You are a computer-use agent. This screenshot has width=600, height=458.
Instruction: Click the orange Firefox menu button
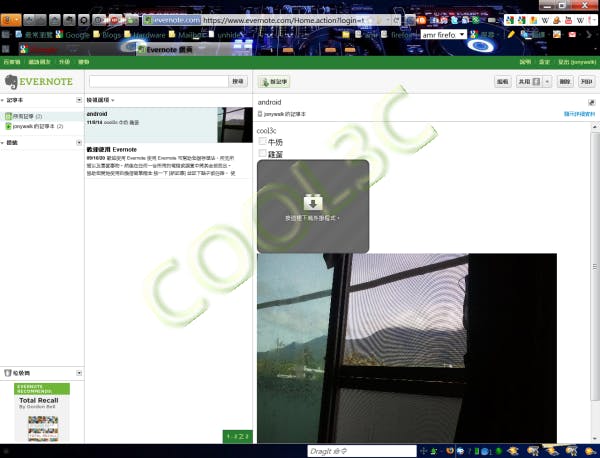point(11,20)
